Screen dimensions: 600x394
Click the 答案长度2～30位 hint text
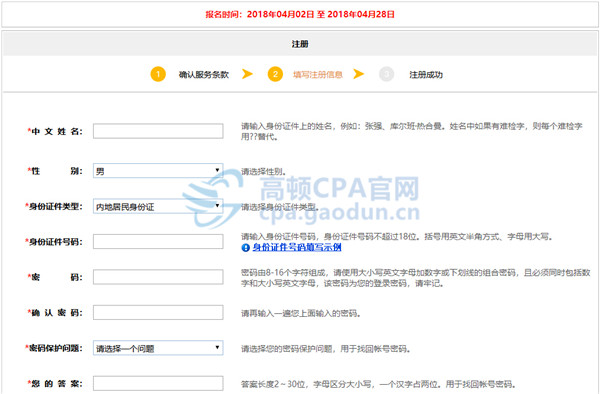click(378, 384)
